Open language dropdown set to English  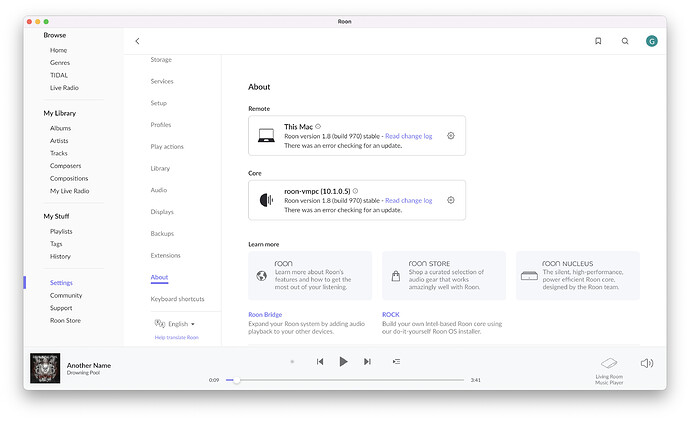(175, 324)
